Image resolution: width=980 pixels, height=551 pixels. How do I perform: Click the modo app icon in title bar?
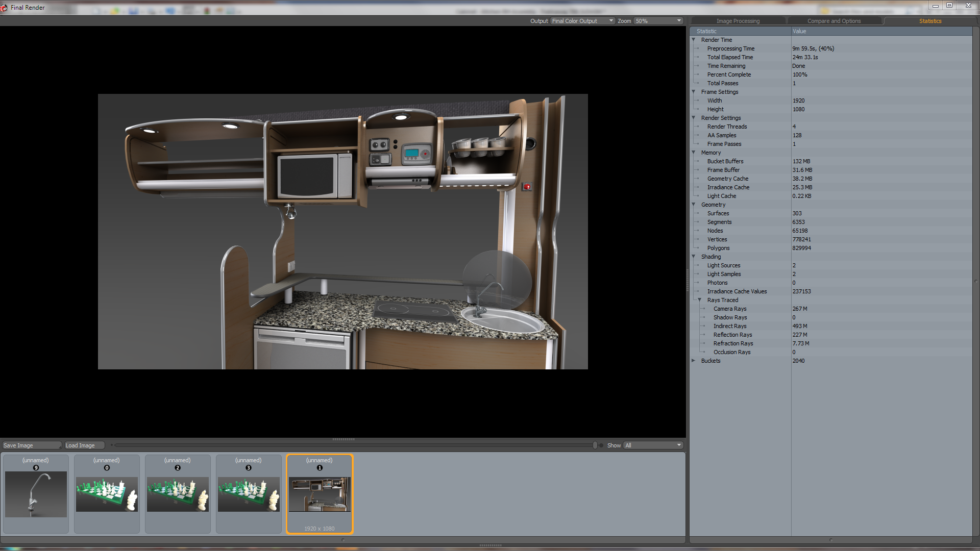click(4, 7)
